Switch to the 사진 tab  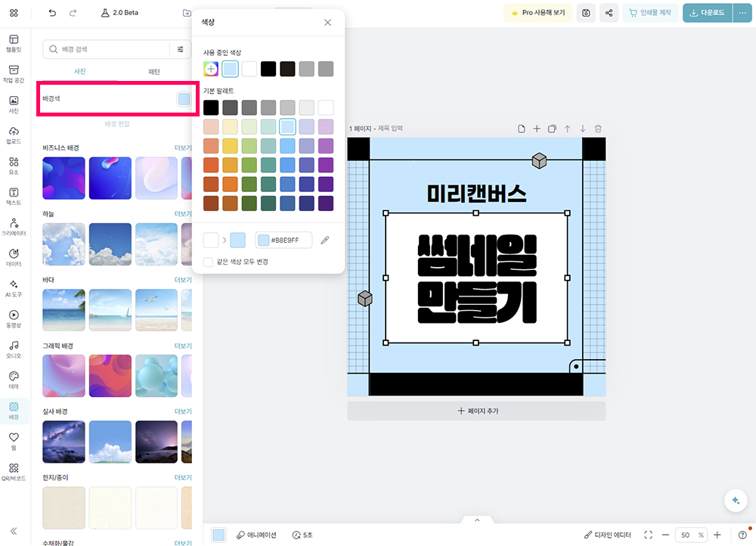[79, 71]
